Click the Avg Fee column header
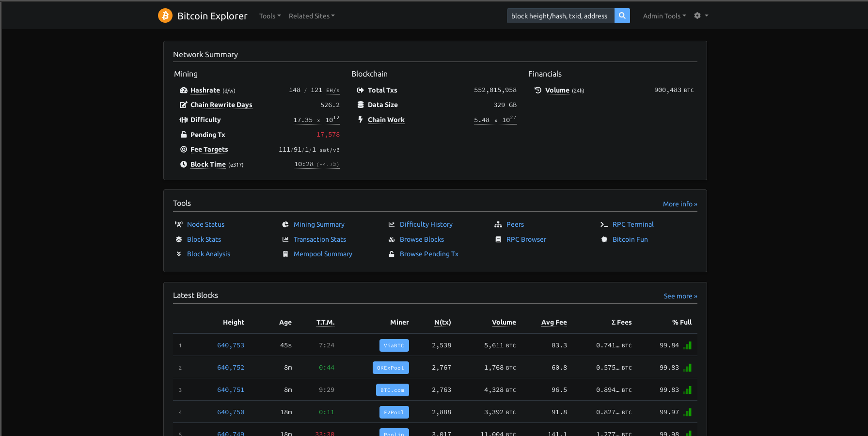The height and width of the screenshot is (436, 868). (x=554, y=322)
